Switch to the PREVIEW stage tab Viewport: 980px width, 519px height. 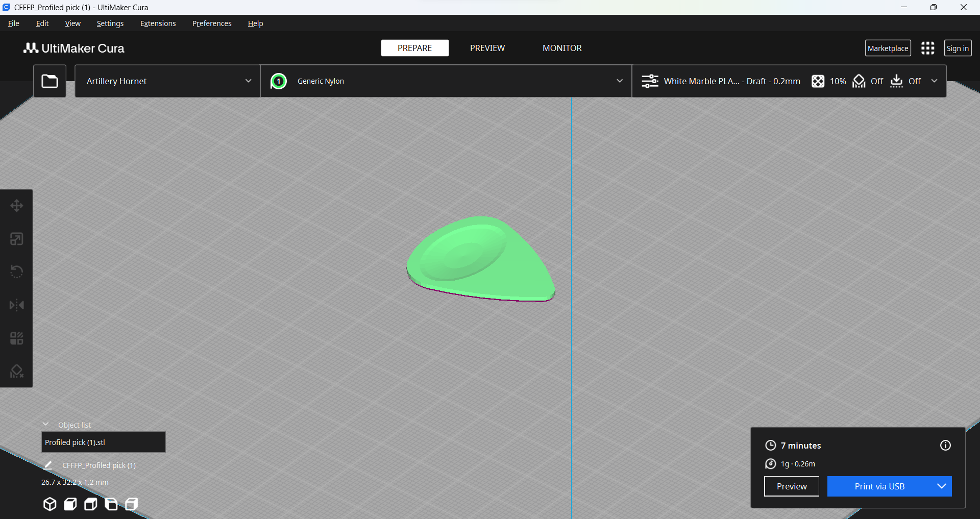[487, 48]
